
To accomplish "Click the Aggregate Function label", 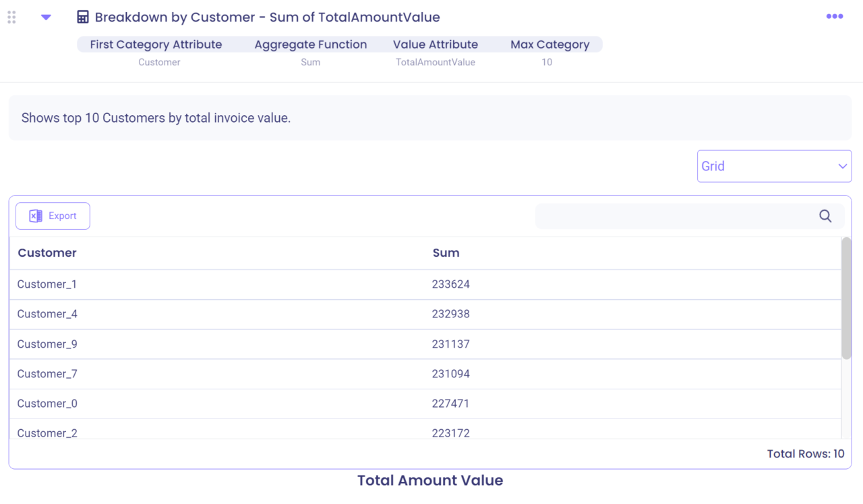I will (x=311, y=44).
